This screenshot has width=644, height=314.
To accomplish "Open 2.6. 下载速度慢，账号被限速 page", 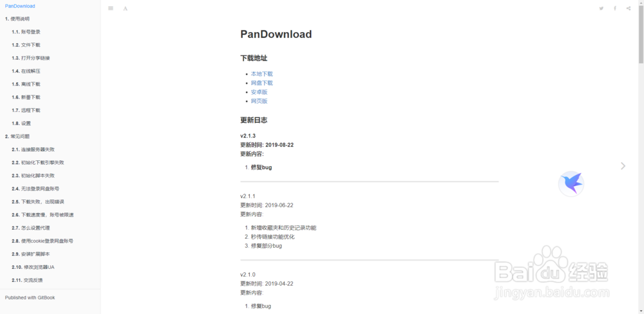I will click(43, 215).
